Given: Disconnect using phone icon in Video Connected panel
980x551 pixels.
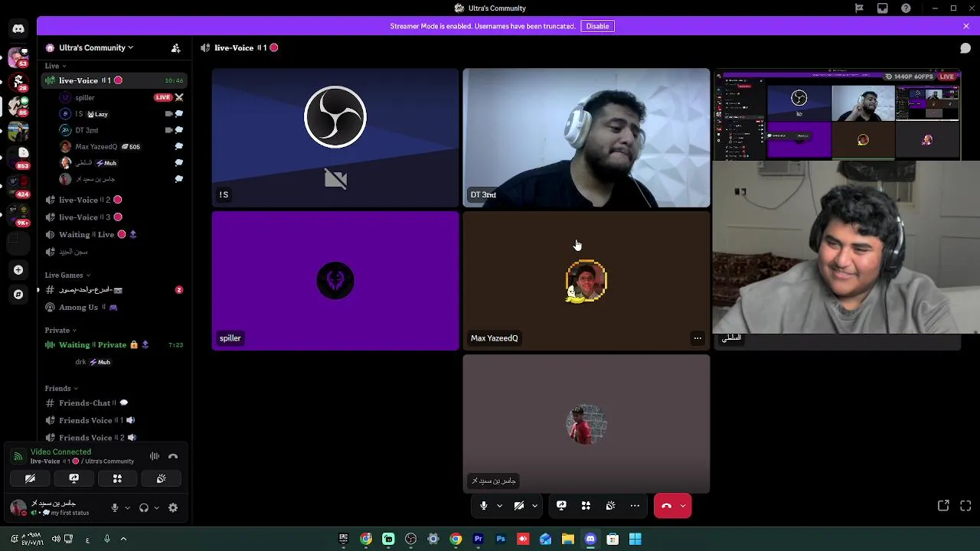Looking at the screenshot, I should [173, 456].
